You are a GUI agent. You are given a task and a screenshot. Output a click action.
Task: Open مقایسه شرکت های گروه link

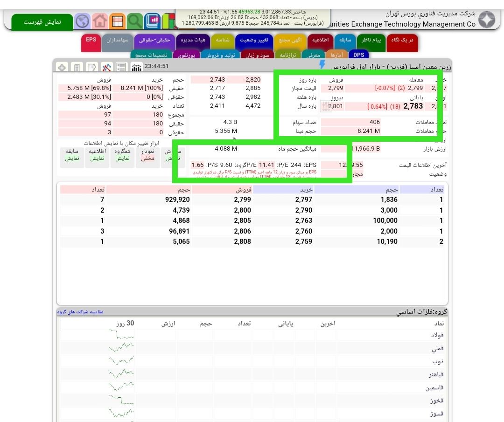pyautogui.click(x=80, y=312)
